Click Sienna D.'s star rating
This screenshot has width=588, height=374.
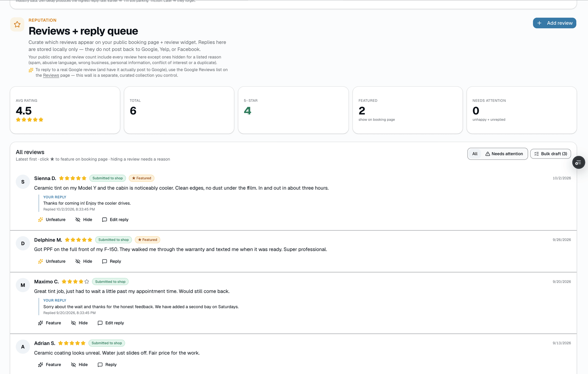(73, 178)
